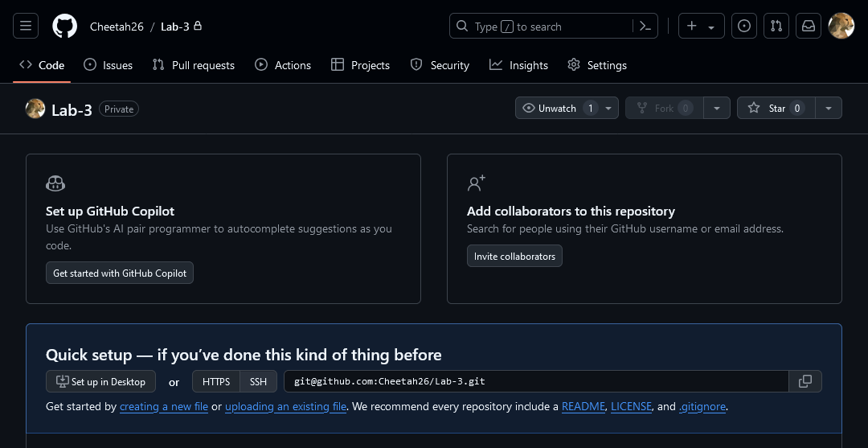Open the hamburger navigation menu

[26, 26]
